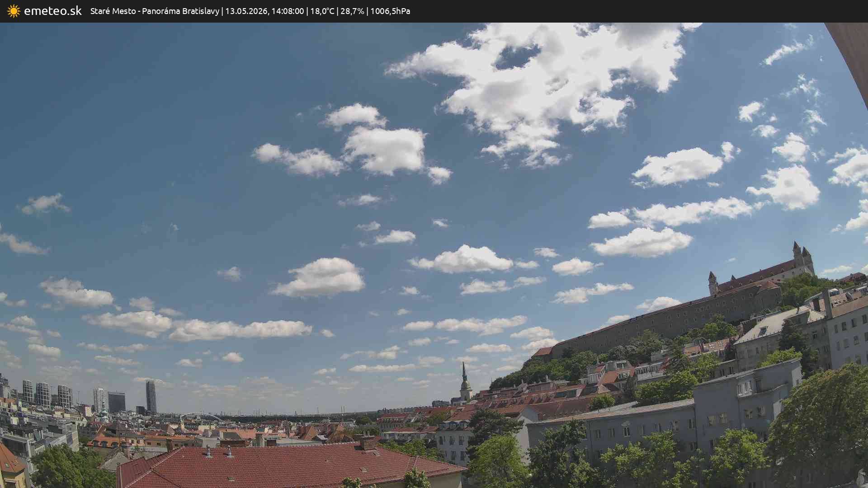Screen dimensions: 868x488
Task: Click the date '13.05.2026' in header
Action: pos(246,11)
